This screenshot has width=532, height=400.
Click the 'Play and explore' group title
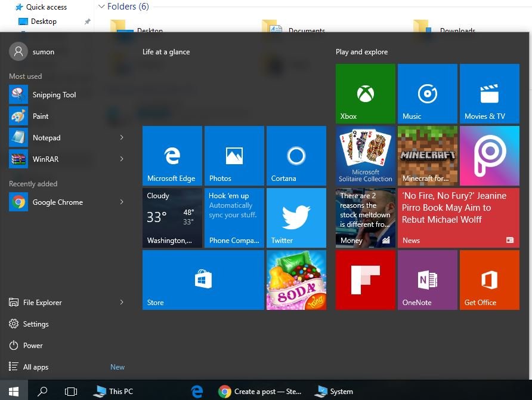coord(361,51)
